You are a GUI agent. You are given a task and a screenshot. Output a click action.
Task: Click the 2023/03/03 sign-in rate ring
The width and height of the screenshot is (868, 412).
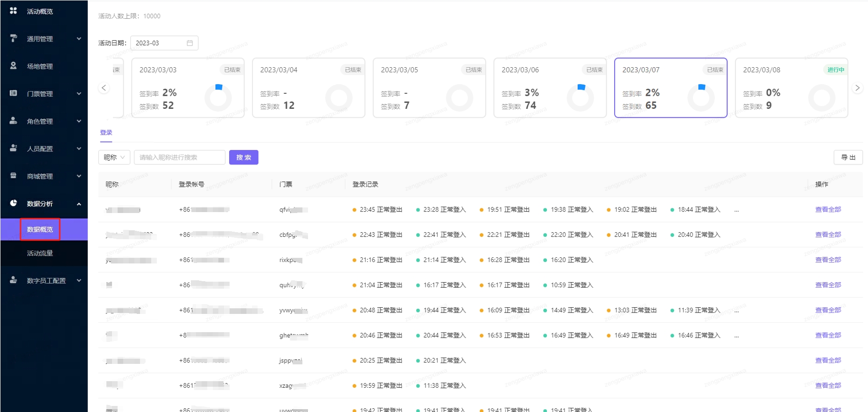click(218, 98)
